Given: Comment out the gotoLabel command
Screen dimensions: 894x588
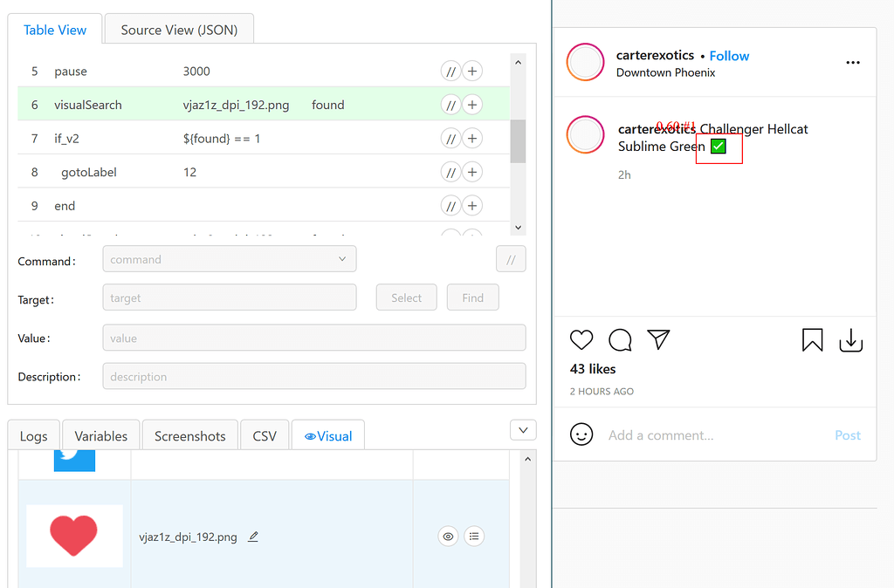Looking at the screenshot, I should [450, 172].
